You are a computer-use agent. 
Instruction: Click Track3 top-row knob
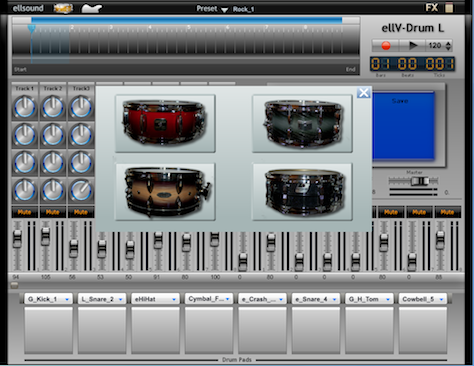click(x=81, y=107)
